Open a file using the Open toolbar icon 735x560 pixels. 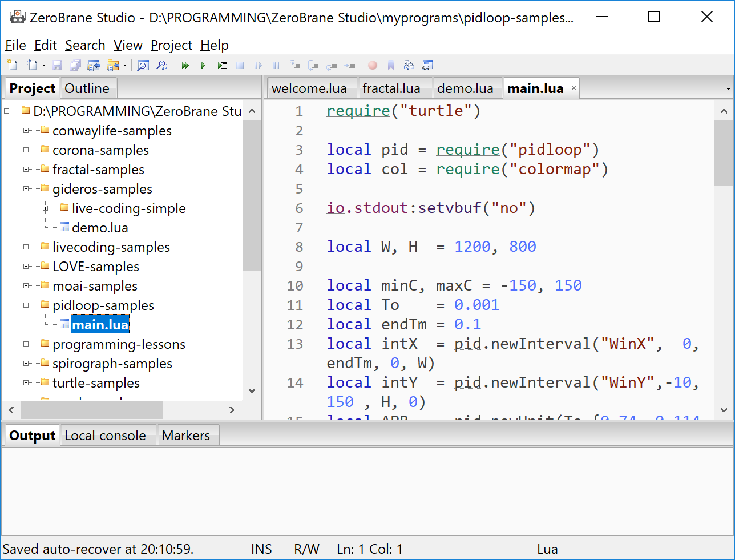click(x=33, y=65)
